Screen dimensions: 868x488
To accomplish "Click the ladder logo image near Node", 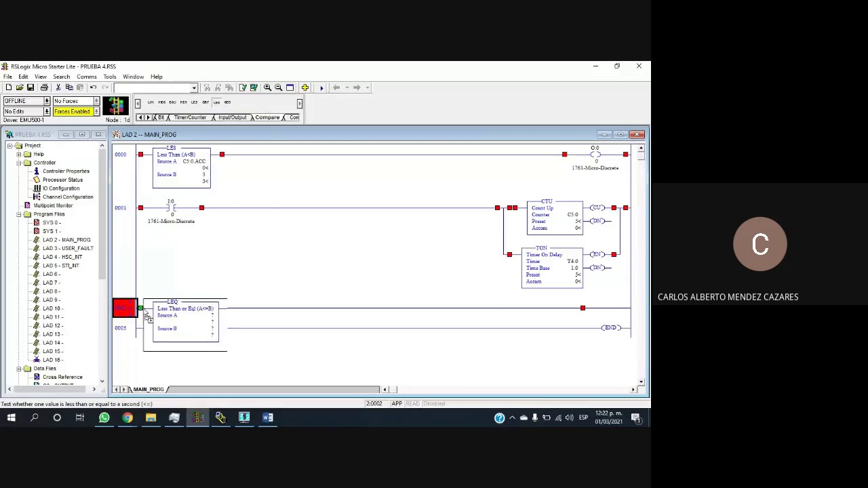I will tap(115, 106).
